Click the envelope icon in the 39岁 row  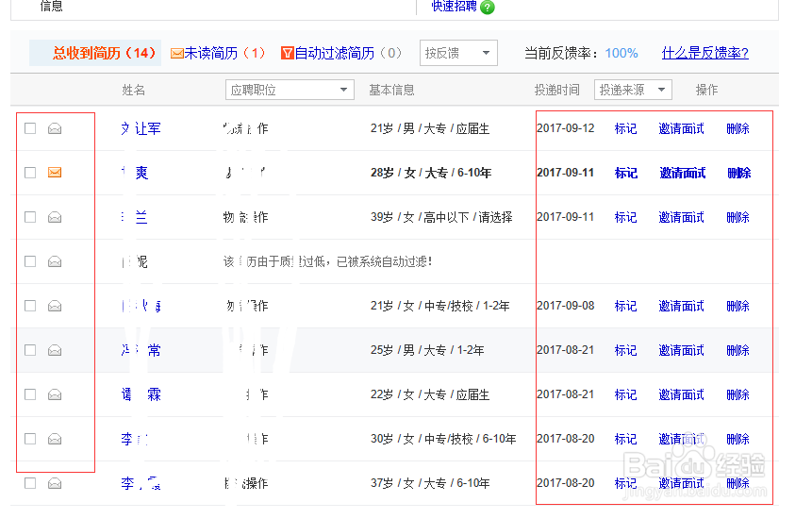pos(55,217)
